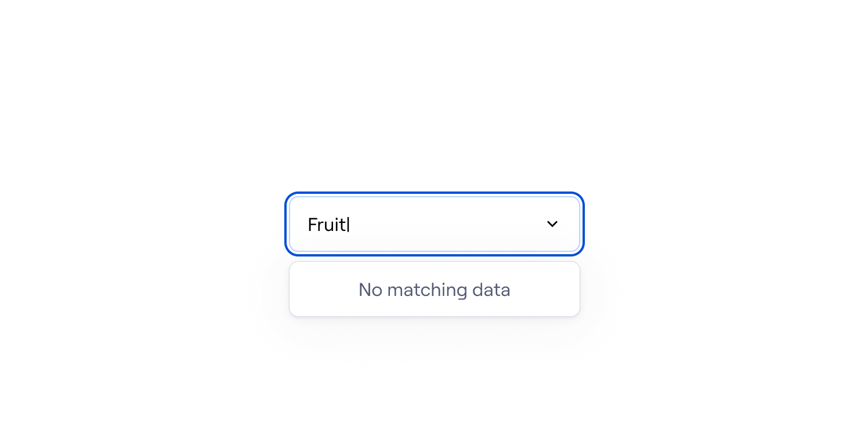Place cursor after the word "Fruit"
This screenshot has width=868, height=448.
[x=349, y=225]
